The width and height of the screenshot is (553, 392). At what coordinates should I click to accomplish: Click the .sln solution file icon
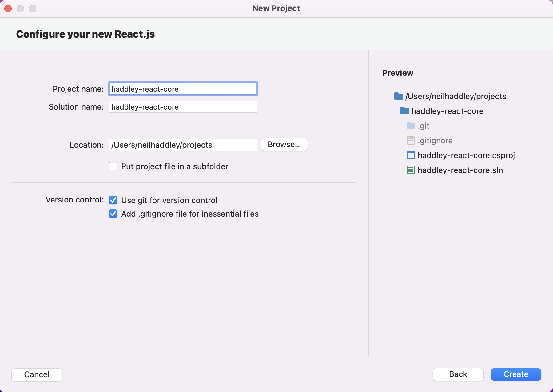tap(411, 170)
